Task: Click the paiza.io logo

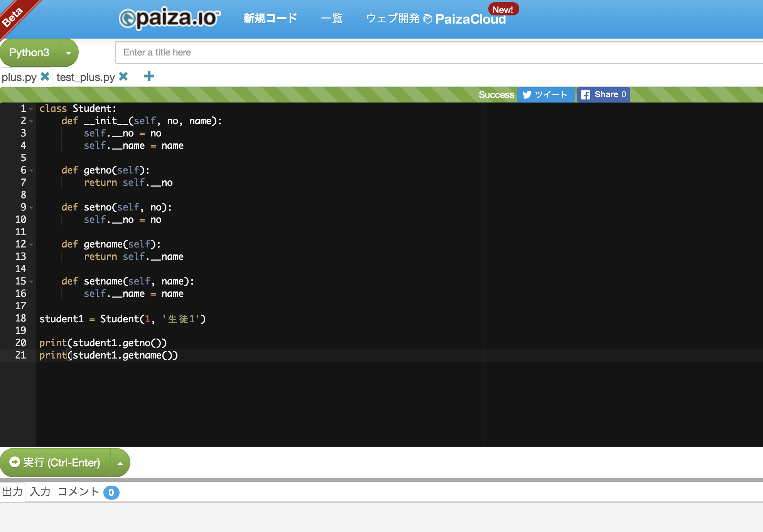Action: tap(170, 18)
